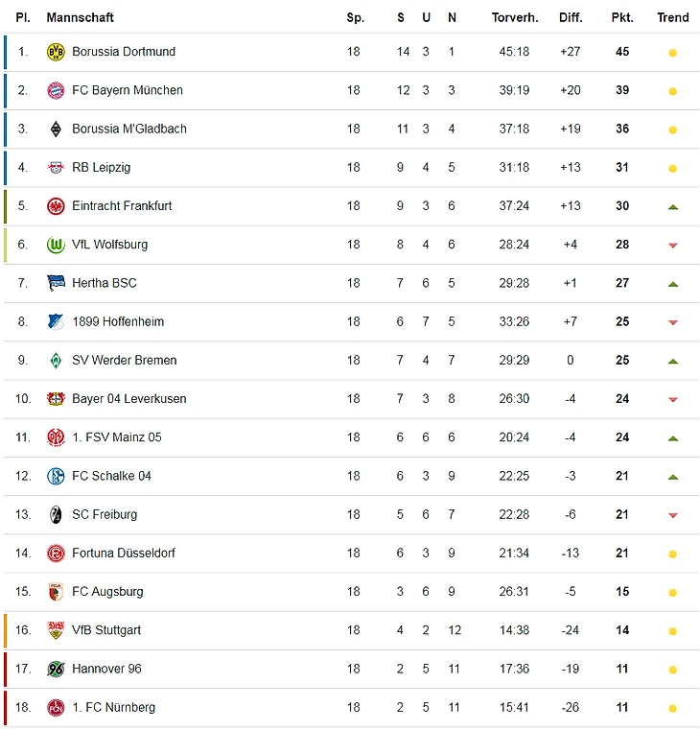Viewport: 700px width, 731px height.
Task: Click the Borussia Dortmund club logo
Action: click(56, 52)
